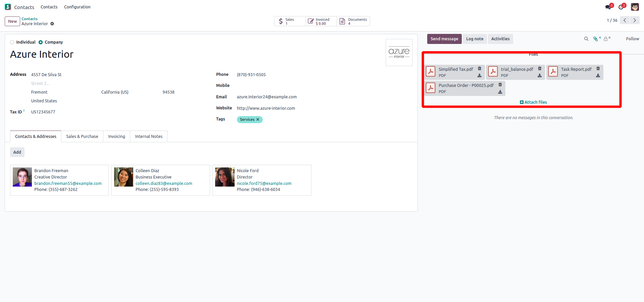This screenshot has width=644, height=302.
Task: Add a new contact or address
Action: point(17,152)
